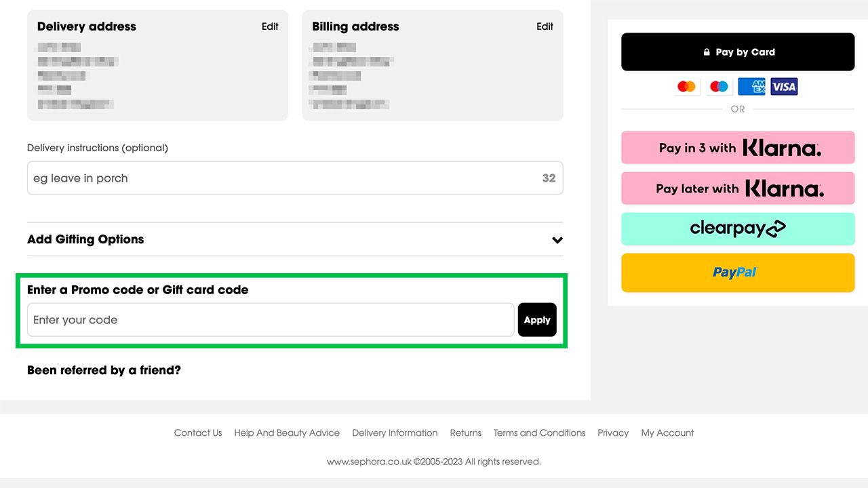Screen dimensions: 868x488
Task: Click the www.sephora.co.uk copyright text
Action: pyautogui.click(x=434, y=462)
